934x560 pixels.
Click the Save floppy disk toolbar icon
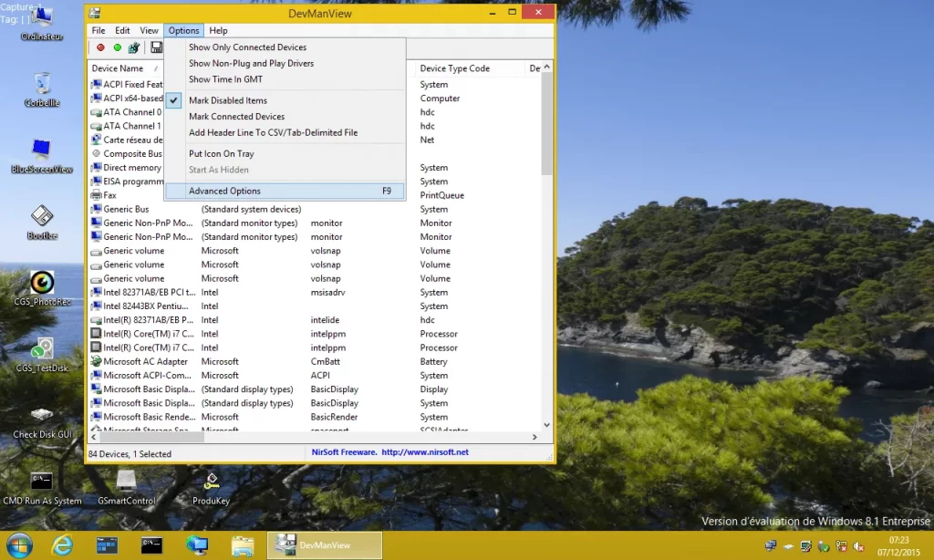point(156,47)
